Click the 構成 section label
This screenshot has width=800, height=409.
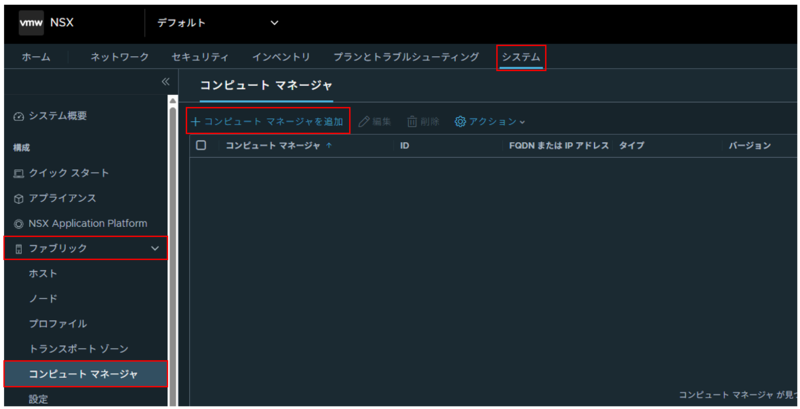point(21,148)
